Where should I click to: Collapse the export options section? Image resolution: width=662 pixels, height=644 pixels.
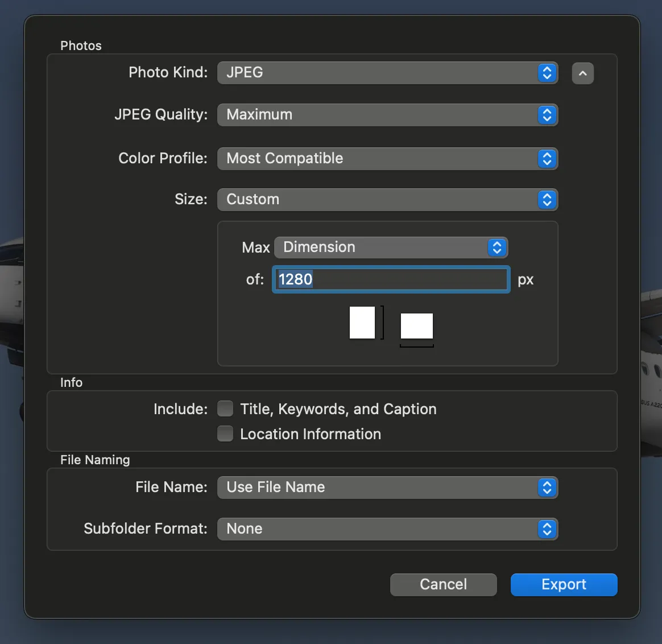coord(582,73)
